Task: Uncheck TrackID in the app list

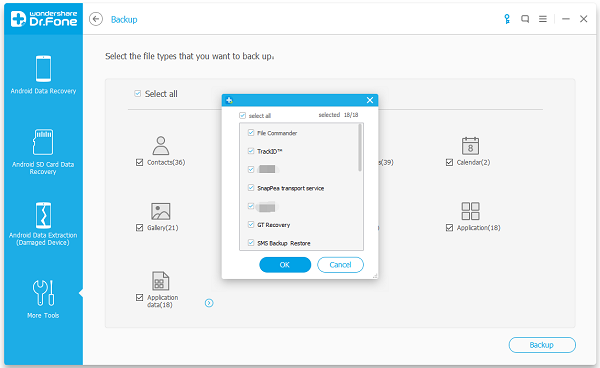Action: click(x=251, y=151)
